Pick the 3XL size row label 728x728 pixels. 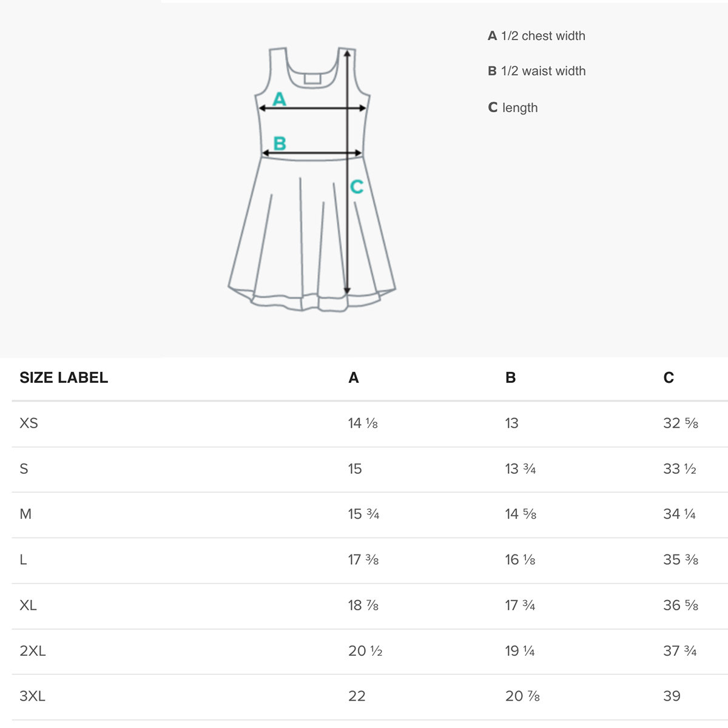tap(33, 696)
